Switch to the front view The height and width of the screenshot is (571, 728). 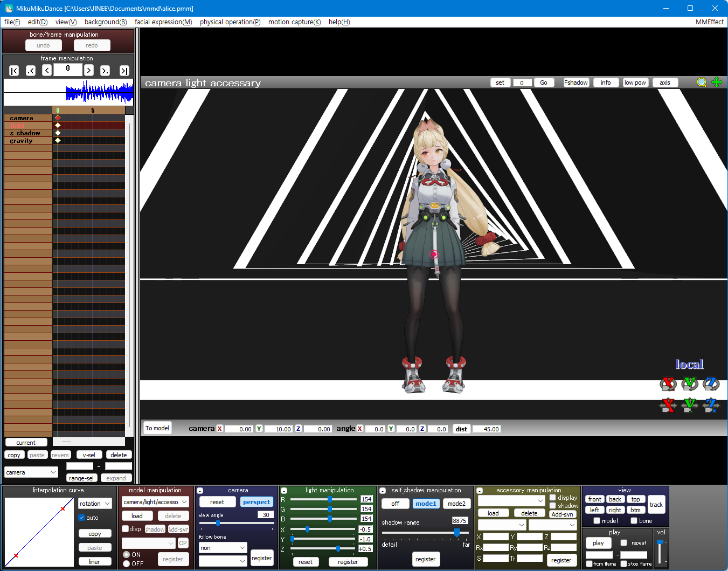click(x=595, y=499)
